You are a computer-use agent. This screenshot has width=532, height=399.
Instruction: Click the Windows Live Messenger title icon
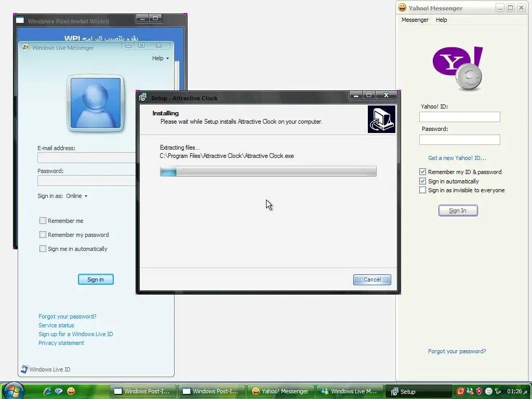(x=26, y=47)
